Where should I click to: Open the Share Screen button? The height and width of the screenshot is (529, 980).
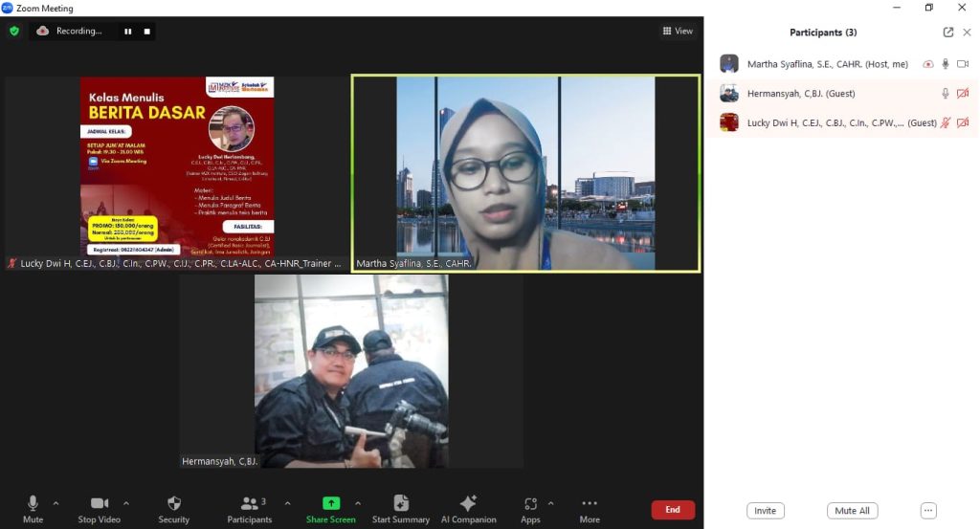point(330,504)
